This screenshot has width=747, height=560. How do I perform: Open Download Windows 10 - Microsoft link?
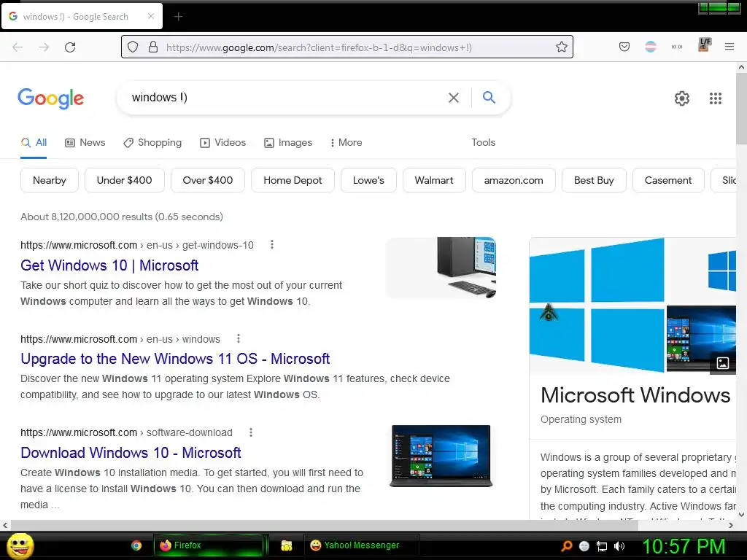[x=131, y=452]
